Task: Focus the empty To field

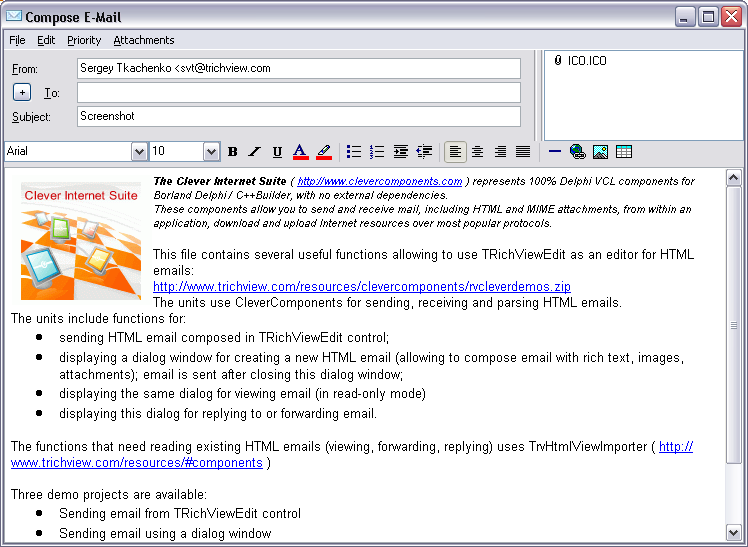Action: [299, 93]
